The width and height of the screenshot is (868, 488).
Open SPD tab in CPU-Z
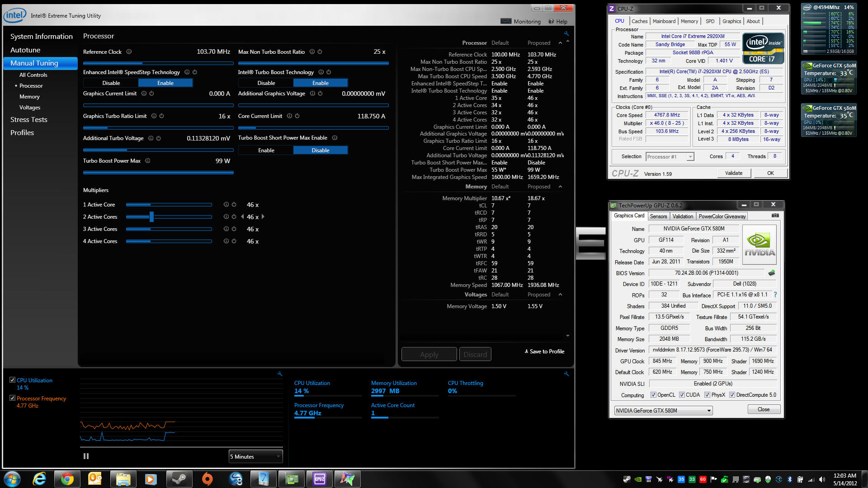point(710,21)
